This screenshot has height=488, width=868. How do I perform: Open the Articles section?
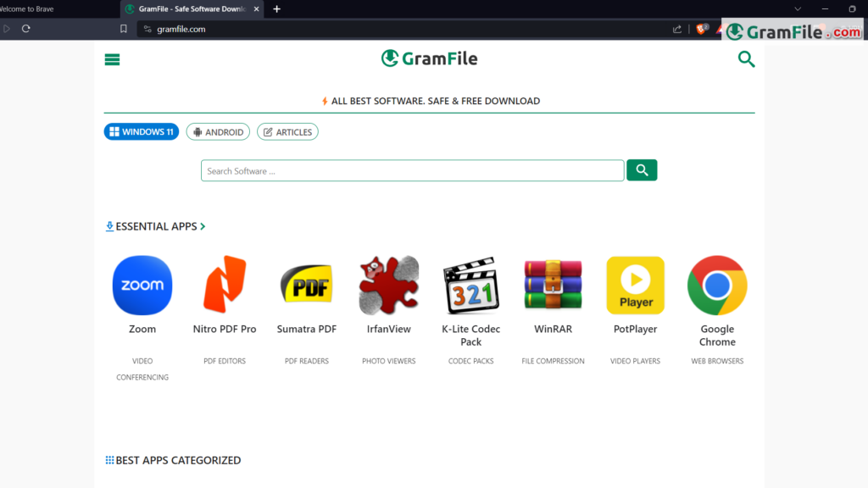[287, 132]
